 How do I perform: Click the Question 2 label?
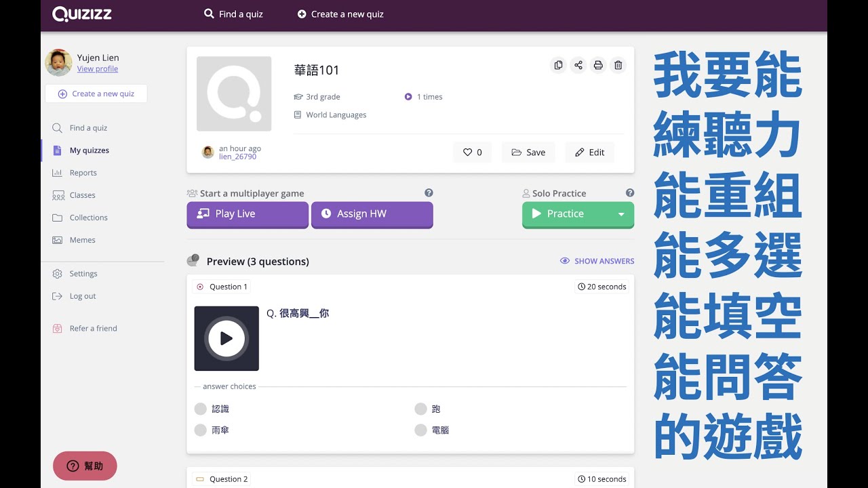click(221, 479)
